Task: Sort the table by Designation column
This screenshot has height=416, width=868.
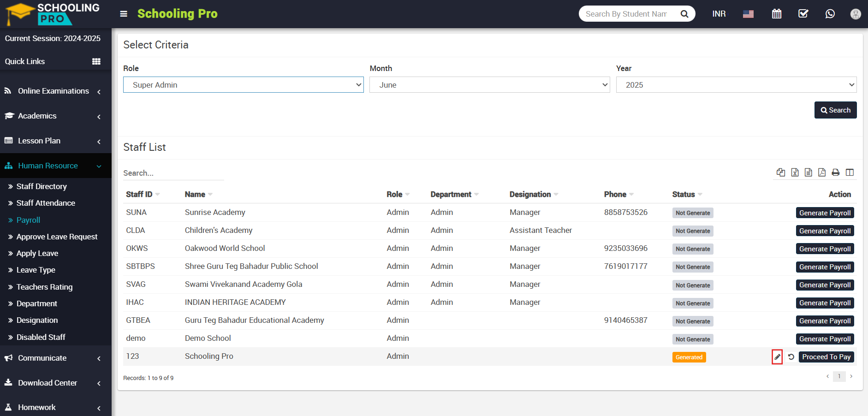Action: pyautogui.click(x=534, y=194)
